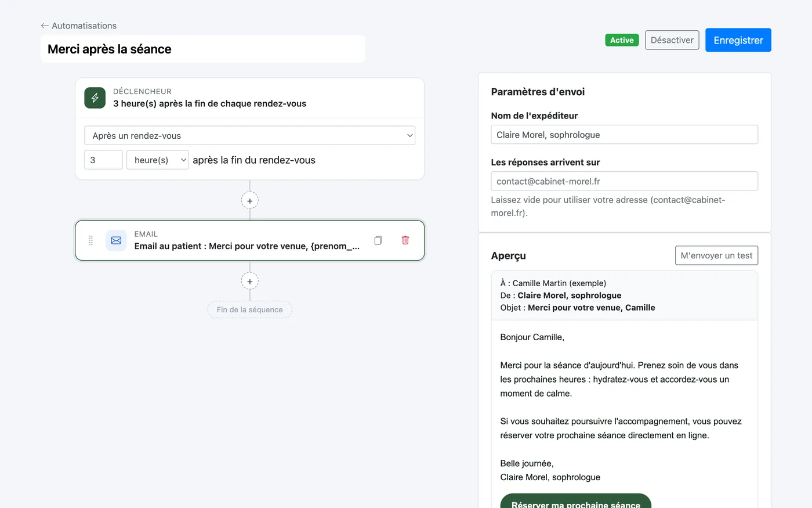Click the 'Fin de la séquence' marker
The height and width of the screenshot is (508, 812).
pos(250,309)
